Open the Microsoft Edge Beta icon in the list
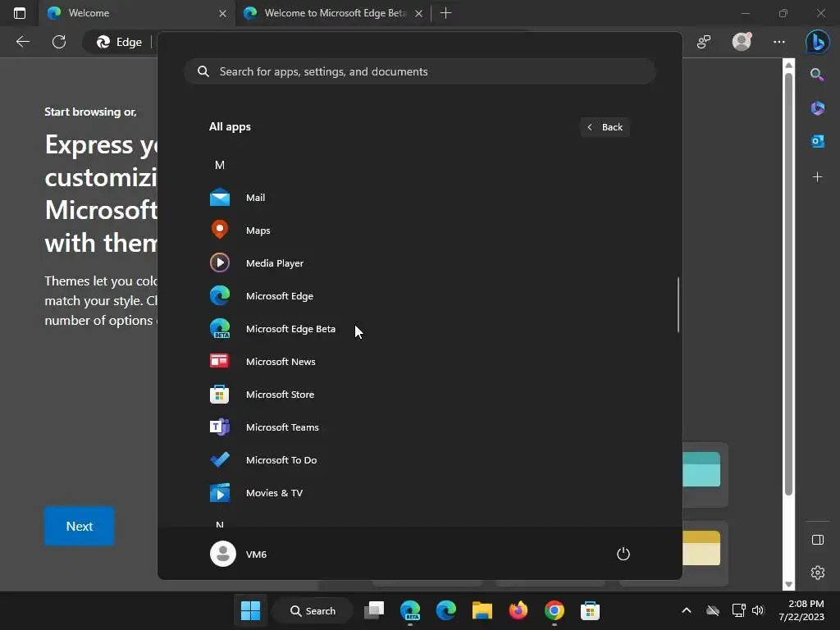This screenshot has width=840, height=630. point(220,328)
